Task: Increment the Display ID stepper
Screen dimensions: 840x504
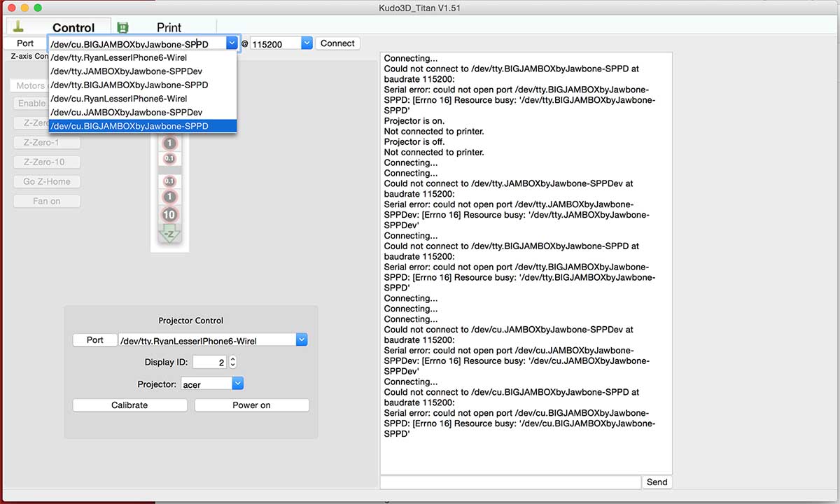Action: pos(233,359)
